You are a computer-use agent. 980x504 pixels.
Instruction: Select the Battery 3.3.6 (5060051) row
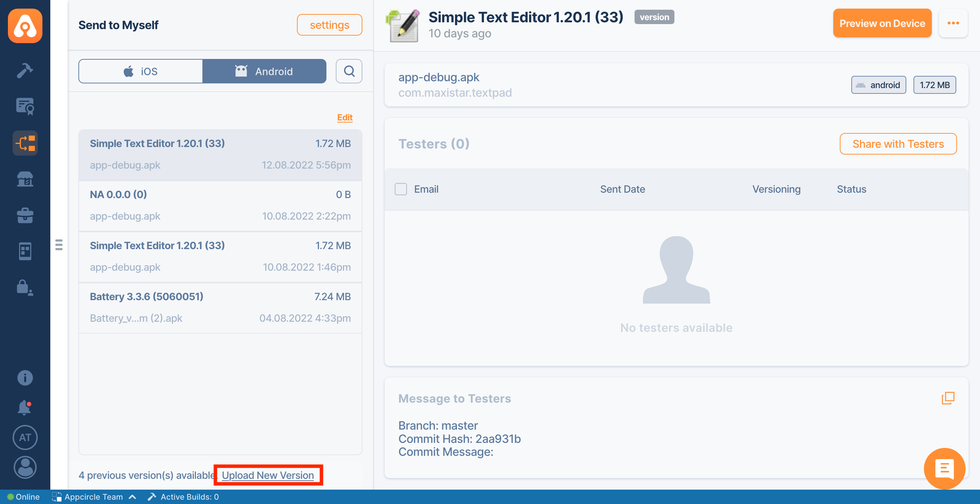[x=220, y=308]
